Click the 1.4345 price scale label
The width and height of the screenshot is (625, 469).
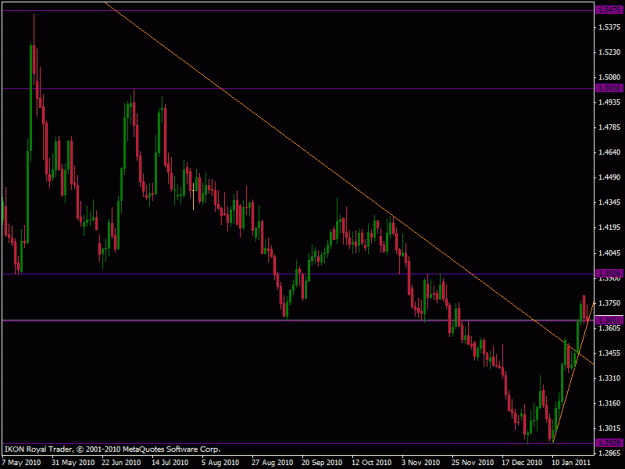click(609, 202)
